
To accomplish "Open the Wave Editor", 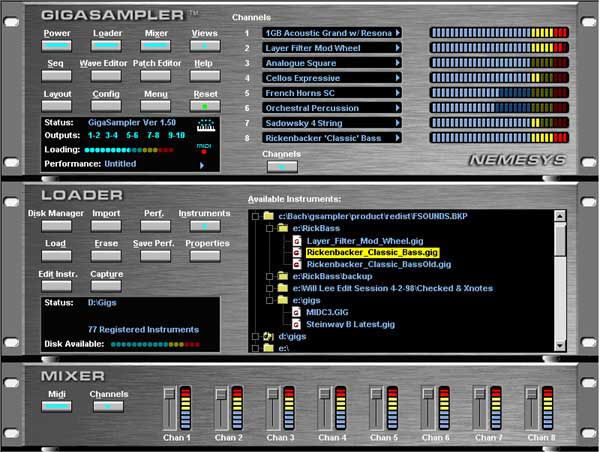I will [106, 76].
